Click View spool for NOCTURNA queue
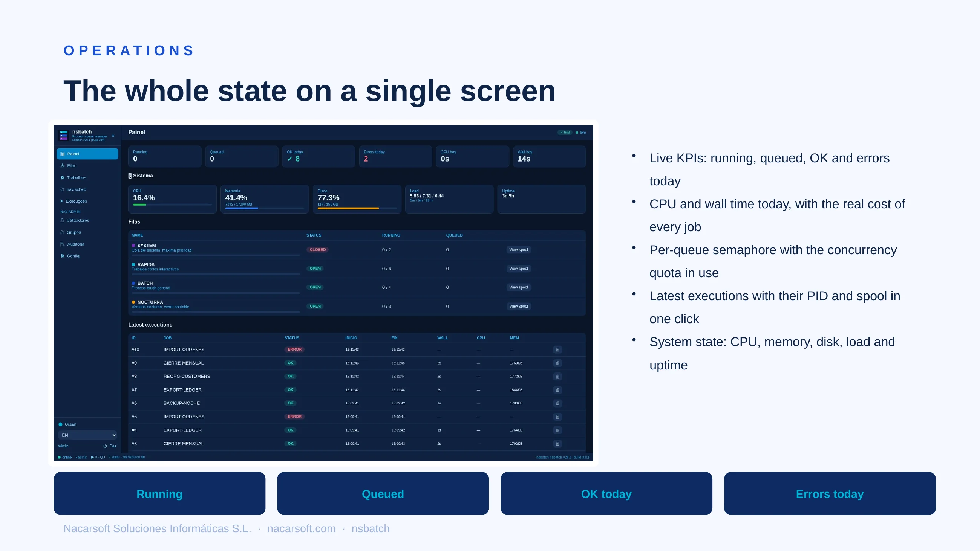Screen dimensions: 980x551 (519, 306)
